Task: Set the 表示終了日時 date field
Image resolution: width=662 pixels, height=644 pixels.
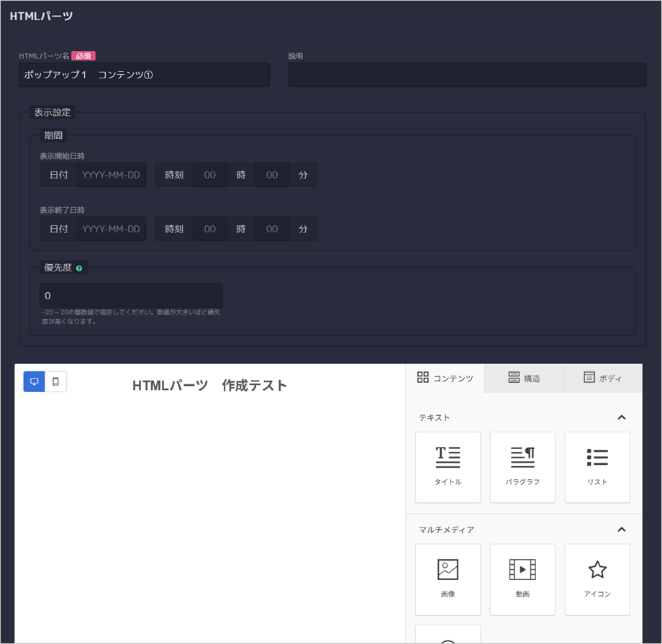Action: 111,229
